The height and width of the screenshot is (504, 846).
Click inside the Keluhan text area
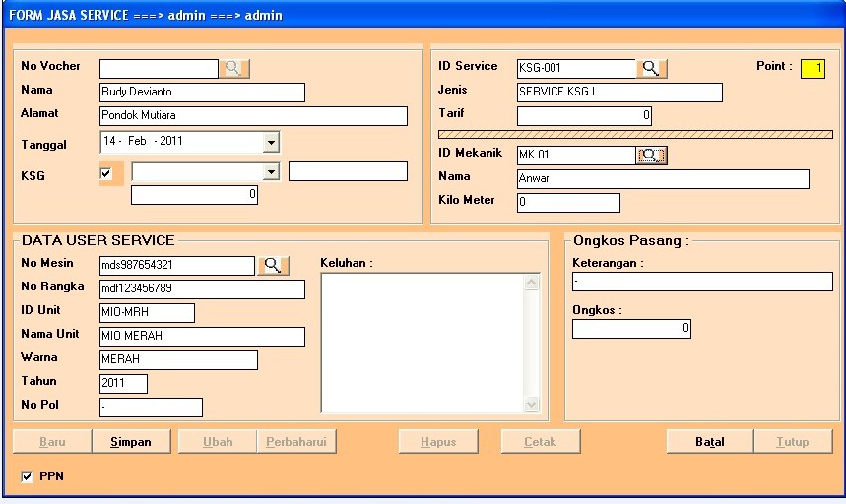423,344
